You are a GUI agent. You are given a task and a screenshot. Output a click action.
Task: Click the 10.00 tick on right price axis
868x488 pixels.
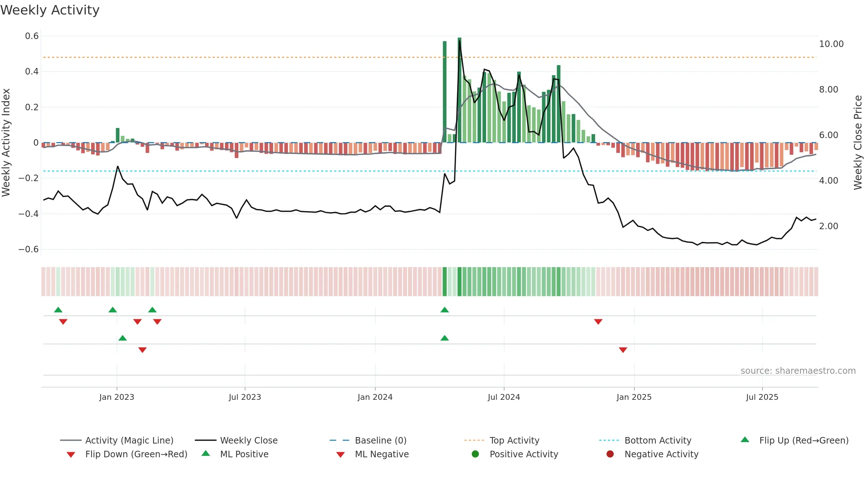831,44
